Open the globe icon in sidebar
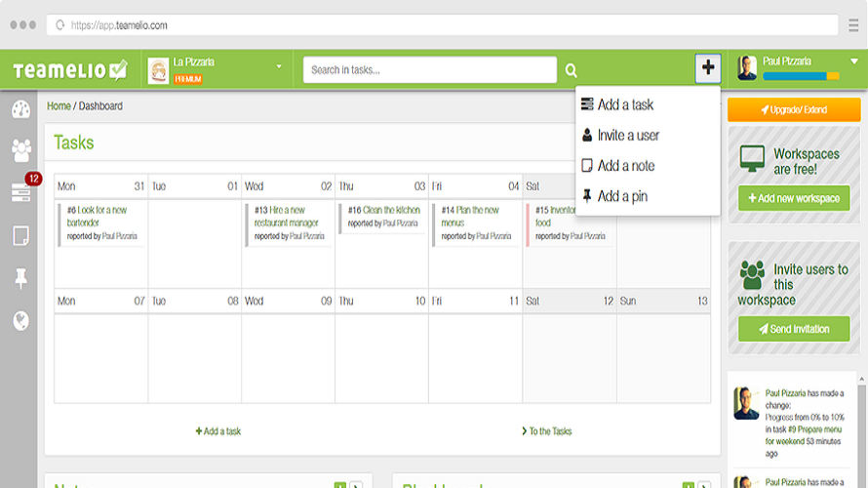Image resolution: width=868 pixels, height=488 pixels. (21, 321)
